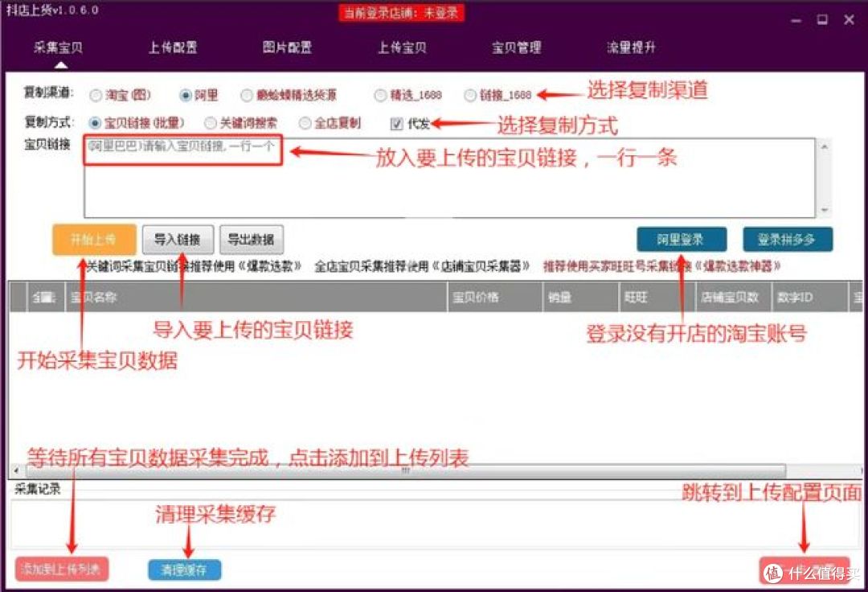Click the 登录拼多多 button
Viewport: 868px width, 592px height.
click(x=787, y=239)
